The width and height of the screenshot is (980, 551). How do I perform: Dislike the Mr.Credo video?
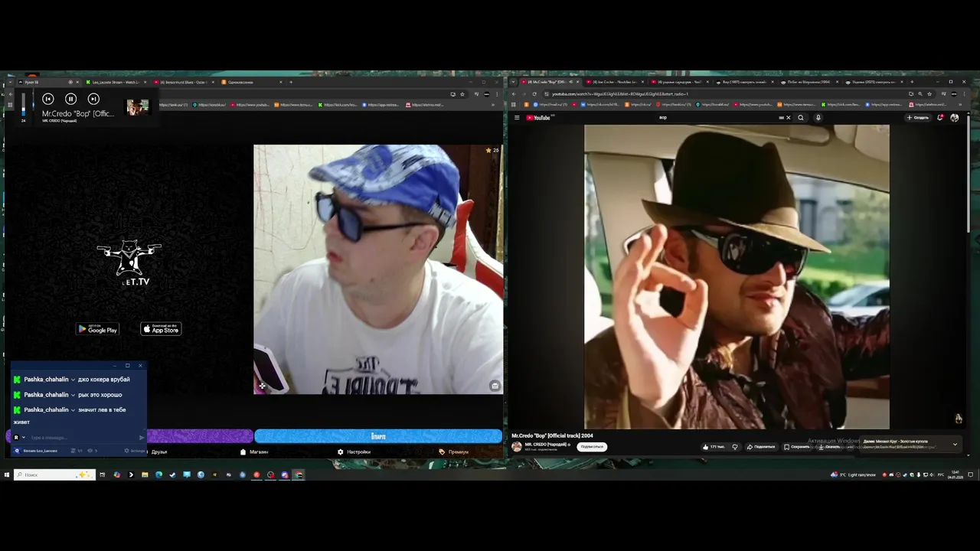735,447
